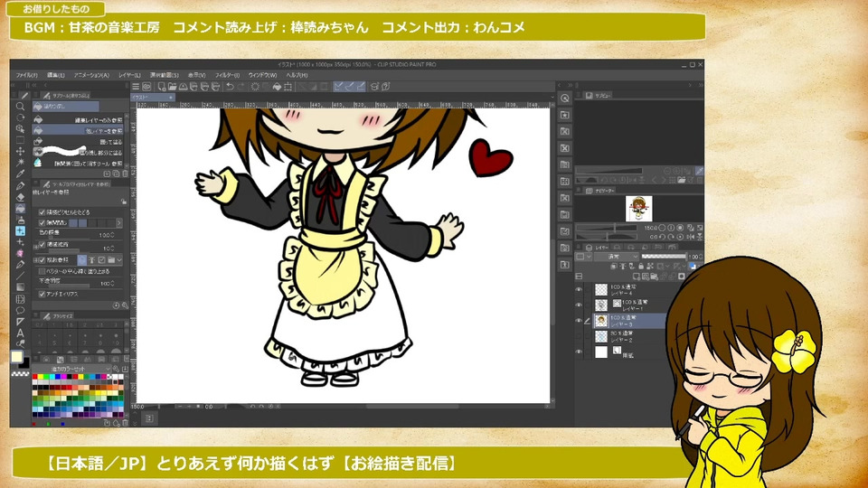The image size is (868, 488).
Task: Select the decoration brush flower tool
Action: click(x=21, y=253)
